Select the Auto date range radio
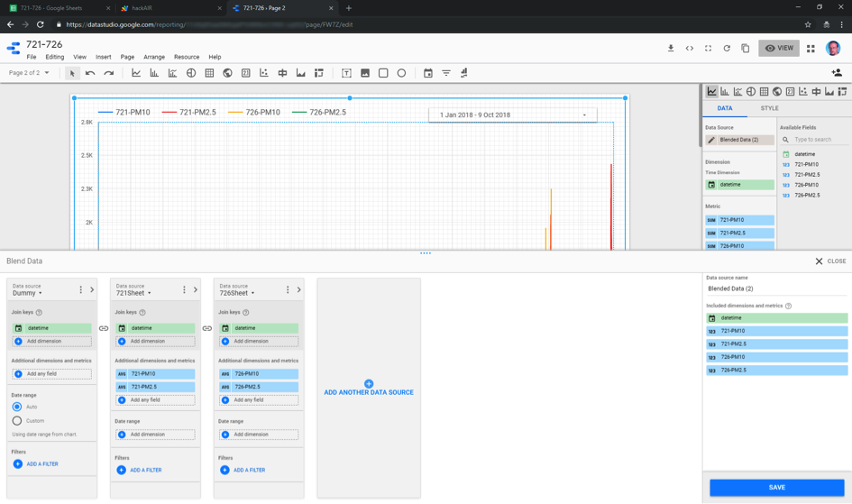852x504 pixels. [17, 407]
